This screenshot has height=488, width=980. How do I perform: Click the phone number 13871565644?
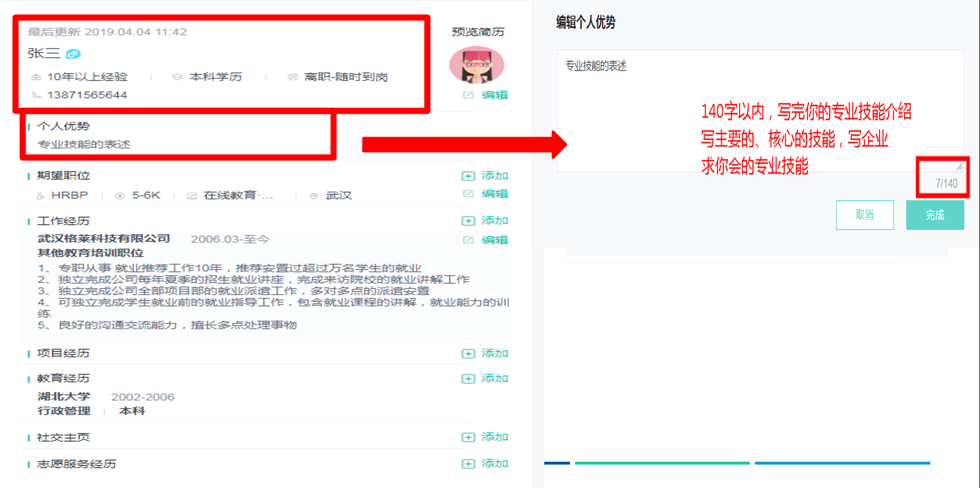(x=87, y=95)
